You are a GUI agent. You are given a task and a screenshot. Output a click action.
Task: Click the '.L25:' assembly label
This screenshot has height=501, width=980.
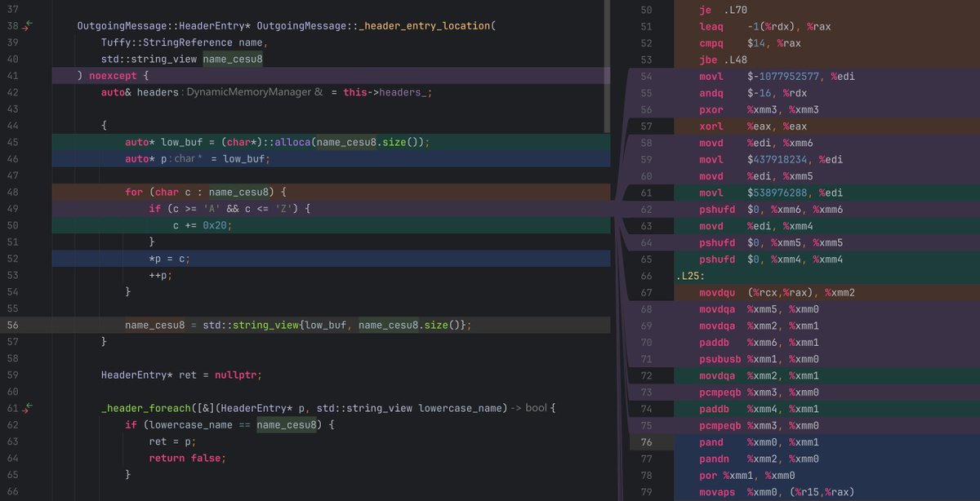click(x=691, y=276)
